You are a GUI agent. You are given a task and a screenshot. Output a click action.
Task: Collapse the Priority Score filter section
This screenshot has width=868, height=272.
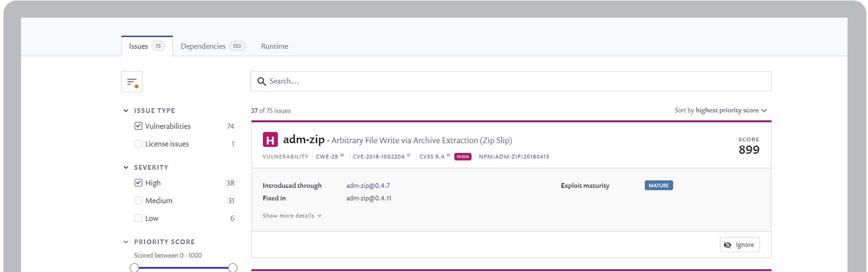click(126, 242)
